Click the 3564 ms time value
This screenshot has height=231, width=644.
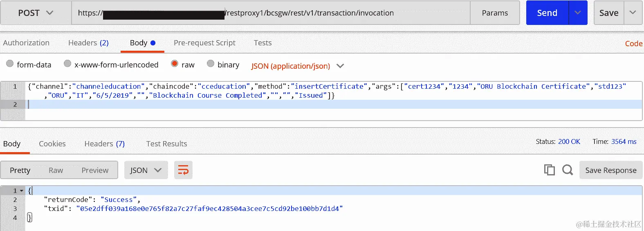624,141
